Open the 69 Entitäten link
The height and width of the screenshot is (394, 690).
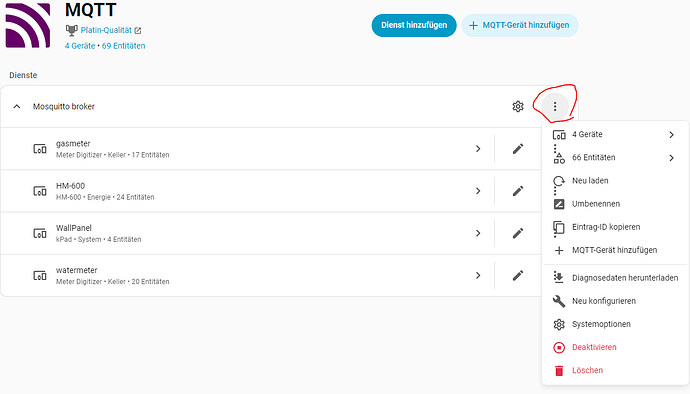click(x=124, y=46)
